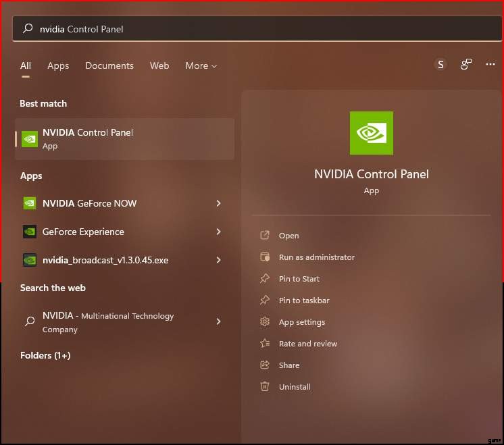Switch to the Apps search tab
Image resolution: width=504 pixels, height=445 pixels.
pyautogui.click(x=58, y=66)
